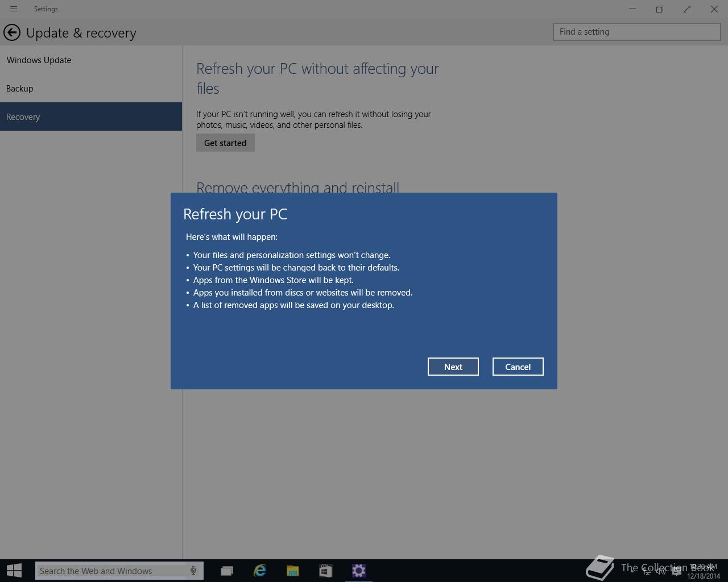This screenshot has width=728, height=582.
Task: Click 'Apps from the Windows Store will be kept' line
Action: pos(273,280)
